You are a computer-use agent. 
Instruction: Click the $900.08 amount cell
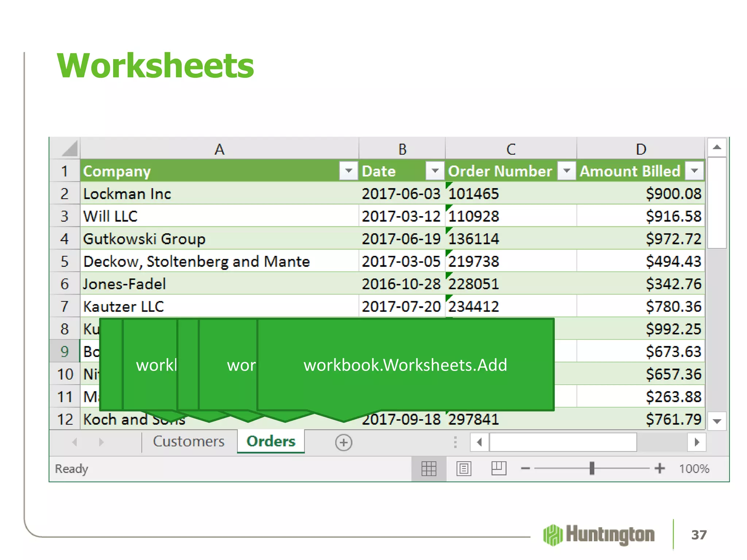point(641,194)
